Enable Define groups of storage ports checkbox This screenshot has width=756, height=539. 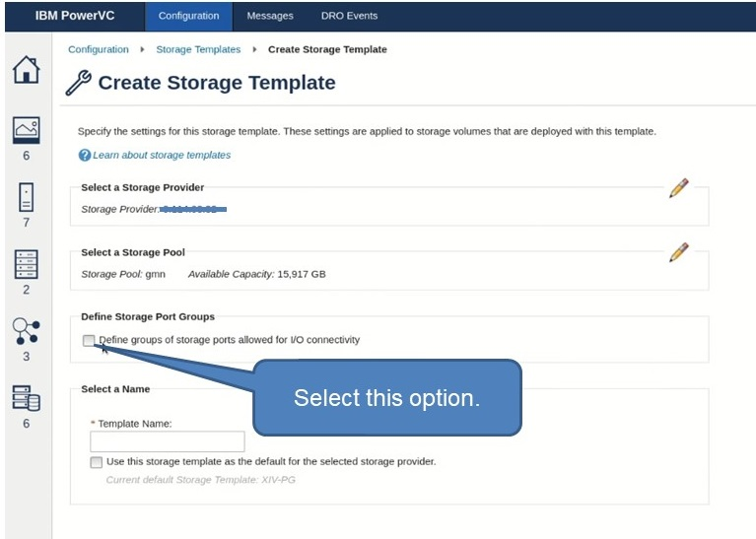pyautogui.click(x=89, y=340)
